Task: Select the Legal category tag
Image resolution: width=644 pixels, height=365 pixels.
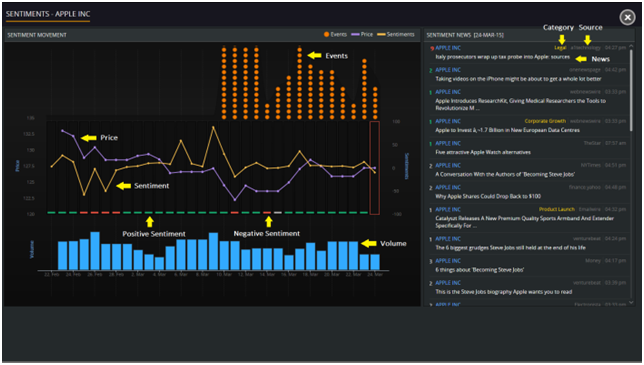Action: (560, 48)
